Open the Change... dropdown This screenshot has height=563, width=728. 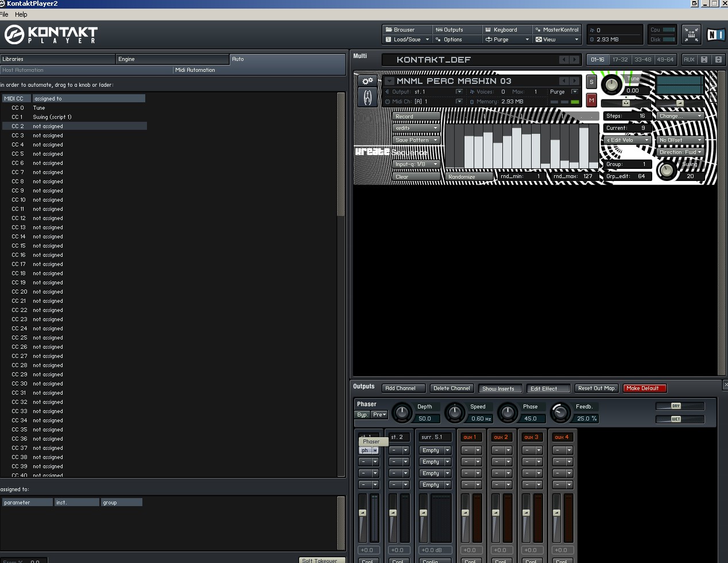[x=681, y=116]
